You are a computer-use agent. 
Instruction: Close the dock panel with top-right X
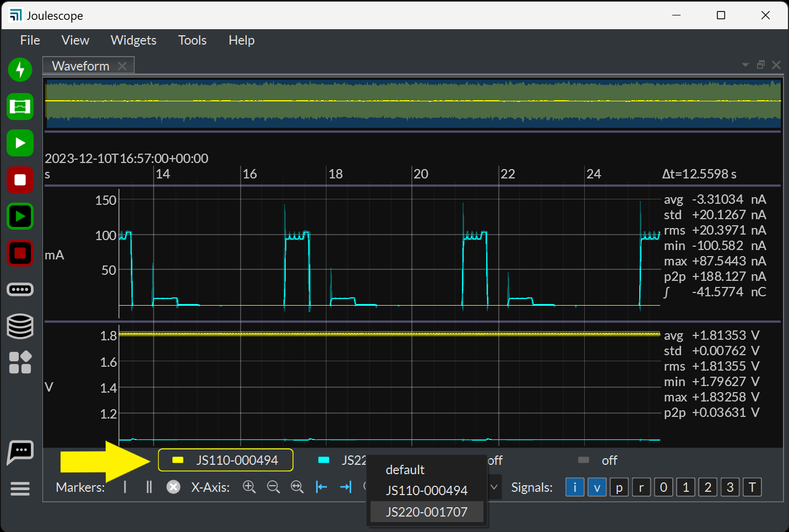[776, 65]
